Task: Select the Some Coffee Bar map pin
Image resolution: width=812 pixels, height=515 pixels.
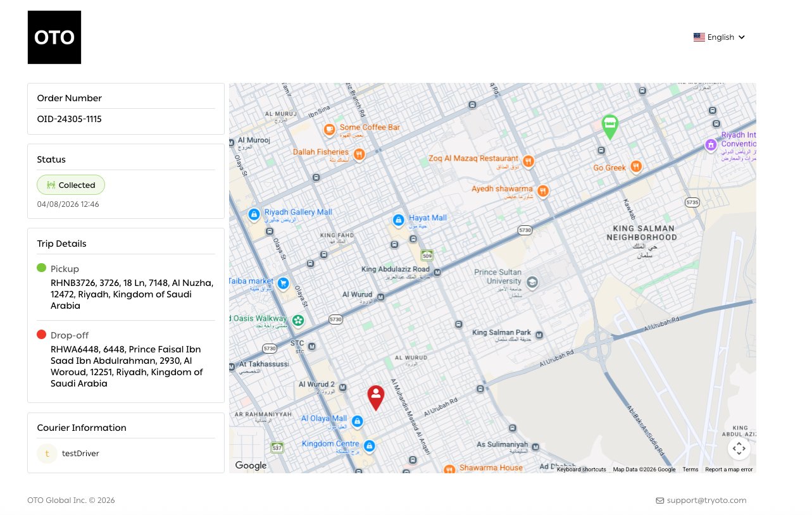Action: point(329,130)
